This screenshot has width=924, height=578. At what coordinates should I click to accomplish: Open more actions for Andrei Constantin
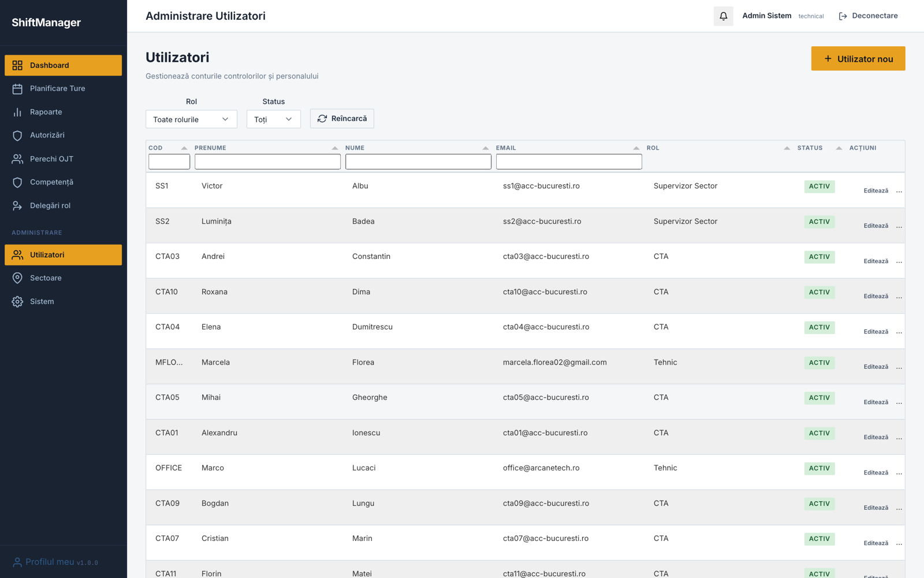(899, 261)
